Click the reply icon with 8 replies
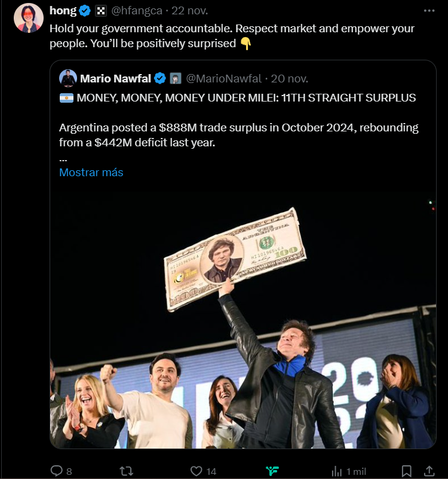Image resolution: width=448 pixels, height=479 pixels. [57, 471]
